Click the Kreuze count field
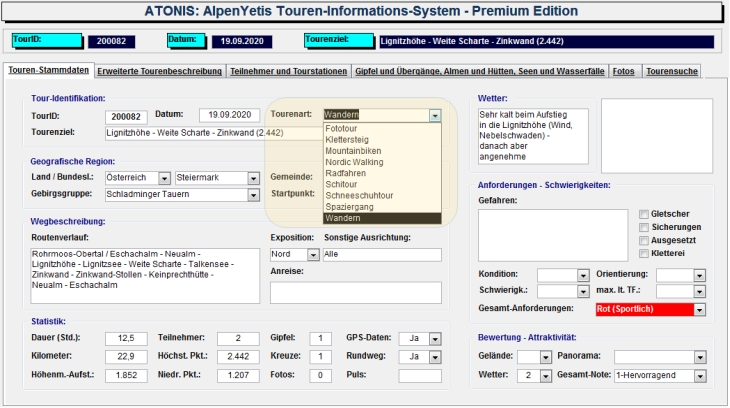Screen dimensions: 730x408 pyautogui.click(x=320, y=357)
